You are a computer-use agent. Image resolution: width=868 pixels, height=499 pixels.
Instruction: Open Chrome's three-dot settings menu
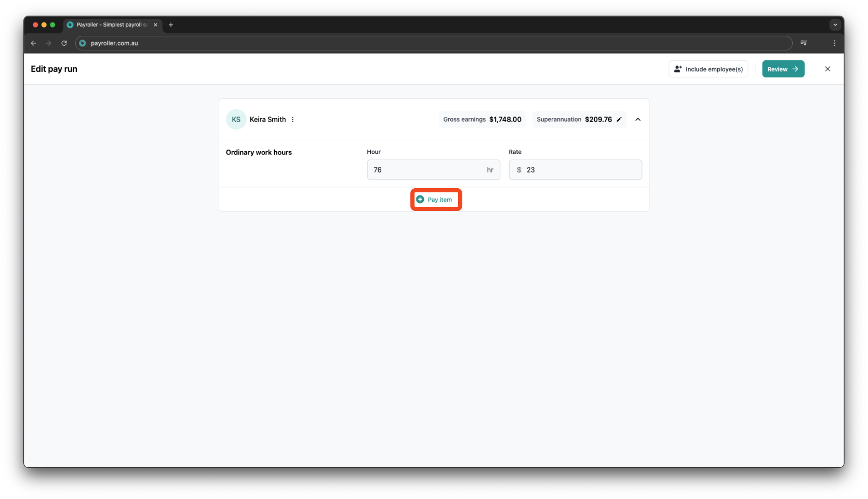835,43
